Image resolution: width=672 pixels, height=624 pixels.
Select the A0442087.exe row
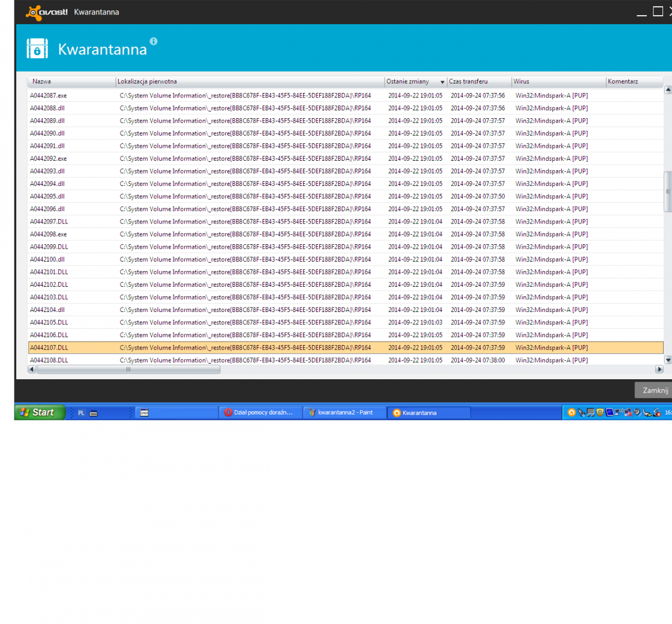point(346,95)
